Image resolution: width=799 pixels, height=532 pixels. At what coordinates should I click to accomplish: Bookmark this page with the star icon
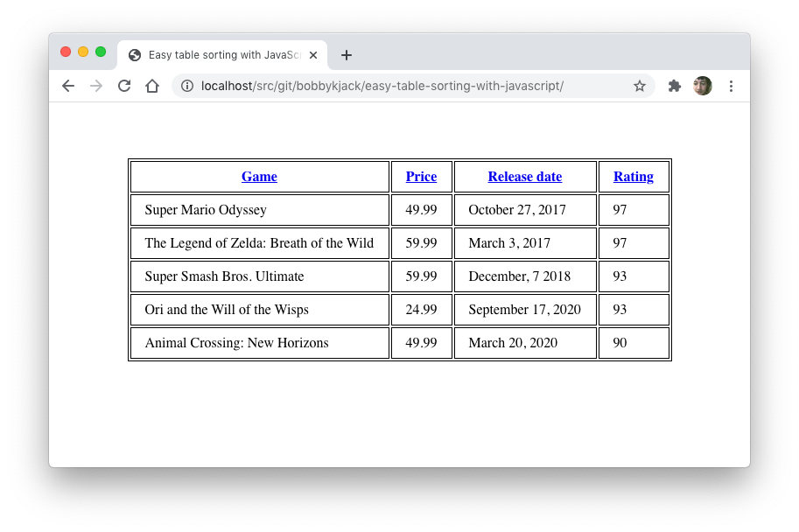tap(640, 86)
